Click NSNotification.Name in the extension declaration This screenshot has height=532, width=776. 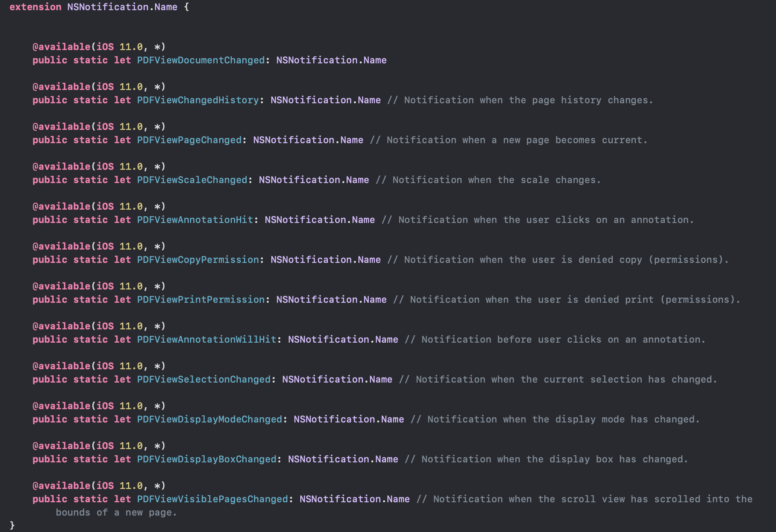coord(122,7)
